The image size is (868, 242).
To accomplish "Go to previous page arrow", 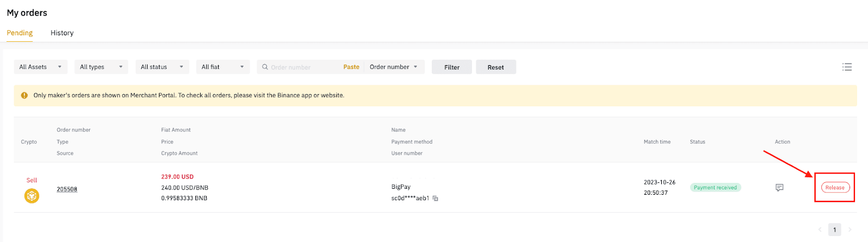I will pyautogui.click(x=820, y=230).
